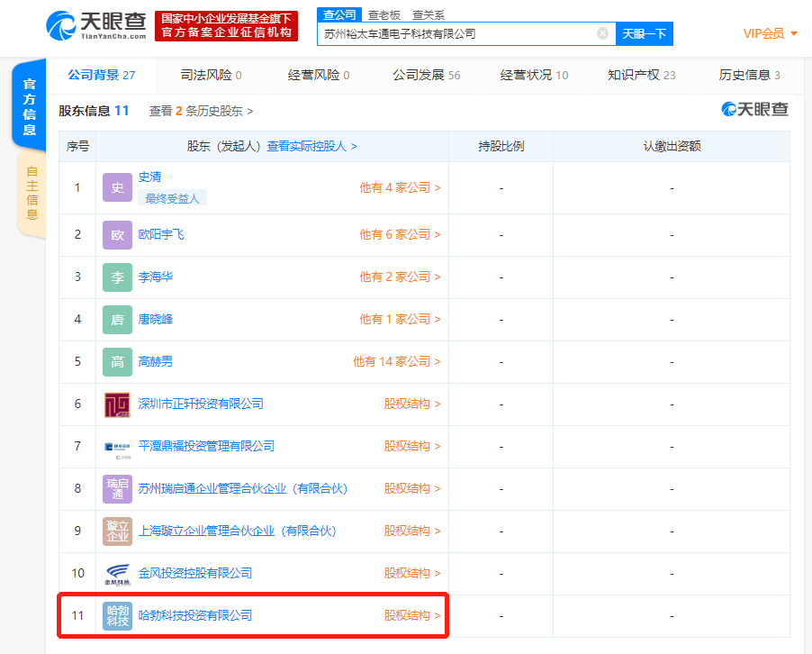This screenshot has height=654, width=812.
Task: Open 唐晓峰 shareholder avatar
Action: (118, 319)
